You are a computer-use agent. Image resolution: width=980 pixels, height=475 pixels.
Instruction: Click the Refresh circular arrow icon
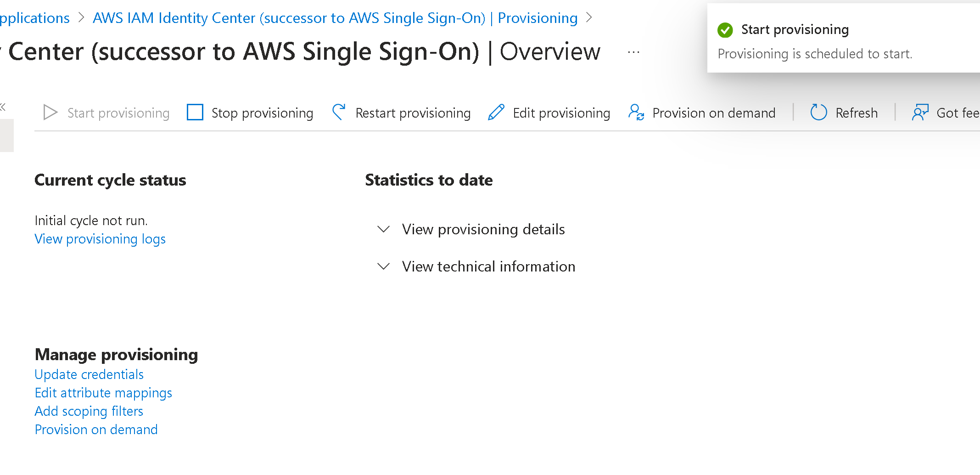click(818, 113)
